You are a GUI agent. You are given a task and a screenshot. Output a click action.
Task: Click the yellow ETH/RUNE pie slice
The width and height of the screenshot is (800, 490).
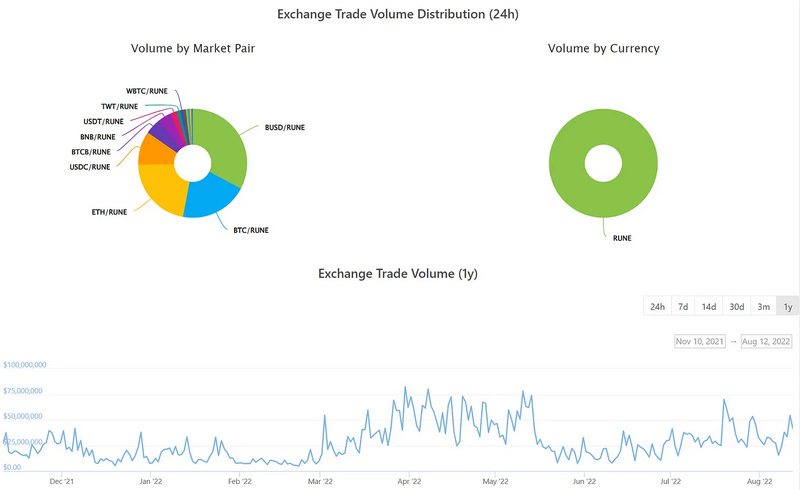pos(162,188)
